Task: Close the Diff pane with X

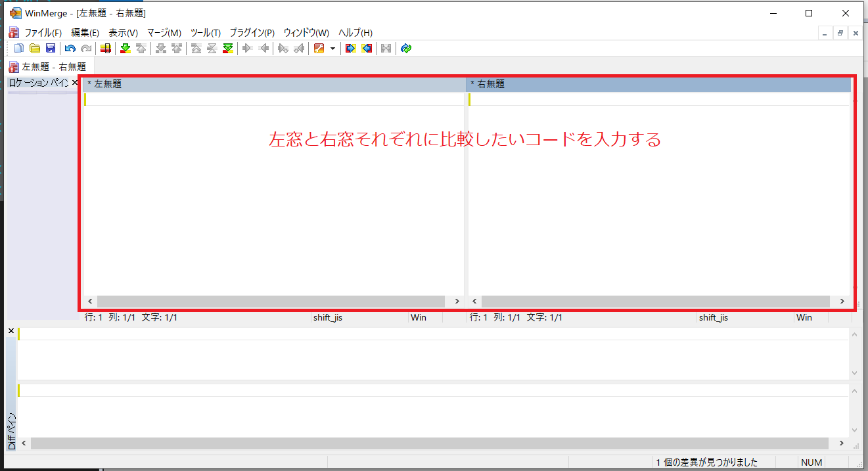Action: [x=11, y=331]
